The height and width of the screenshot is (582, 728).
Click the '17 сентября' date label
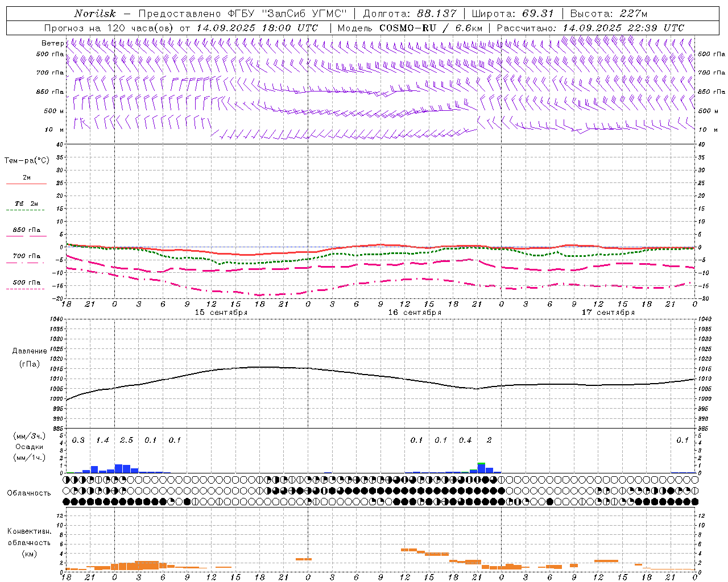(x=608, y=313)
